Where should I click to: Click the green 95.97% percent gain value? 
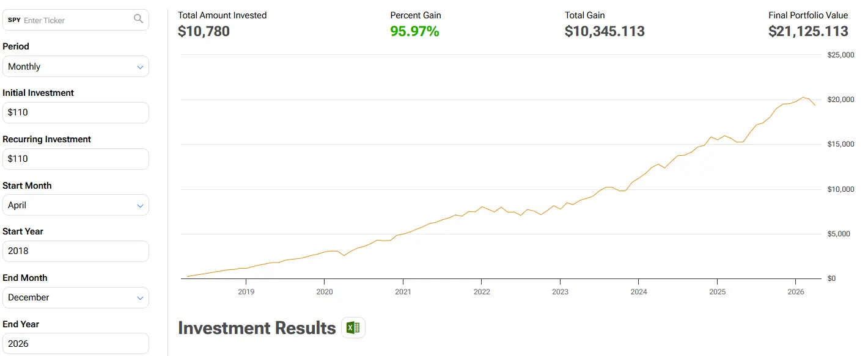coord(414,31)
